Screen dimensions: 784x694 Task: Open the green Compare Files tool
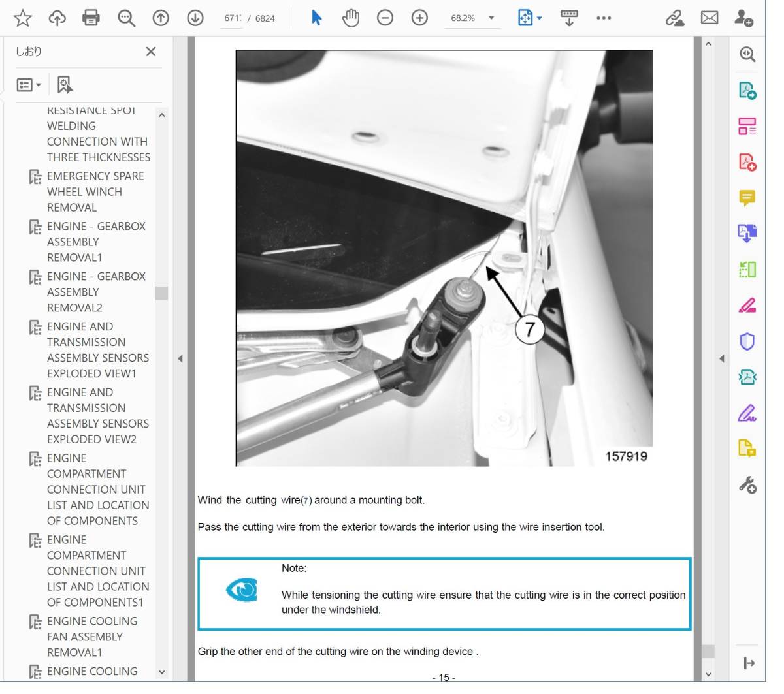click(x=747, y=269)
